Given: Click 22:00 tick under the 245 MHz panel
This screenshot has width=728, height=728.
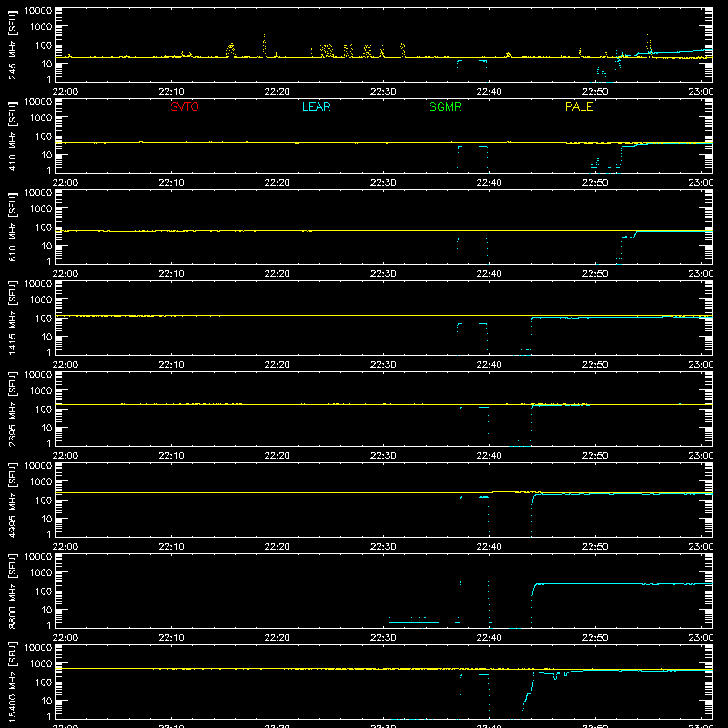Looking at the screenshot, I should point(66,92).
